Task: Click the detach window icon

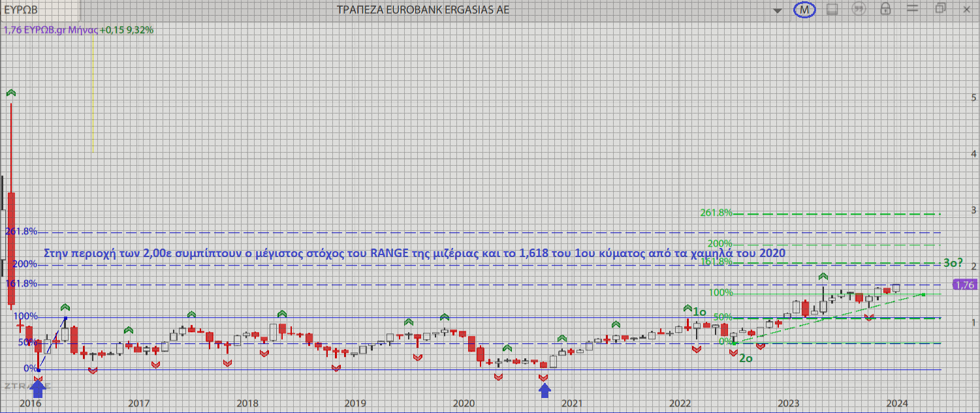Action: (x=940, y=8)
